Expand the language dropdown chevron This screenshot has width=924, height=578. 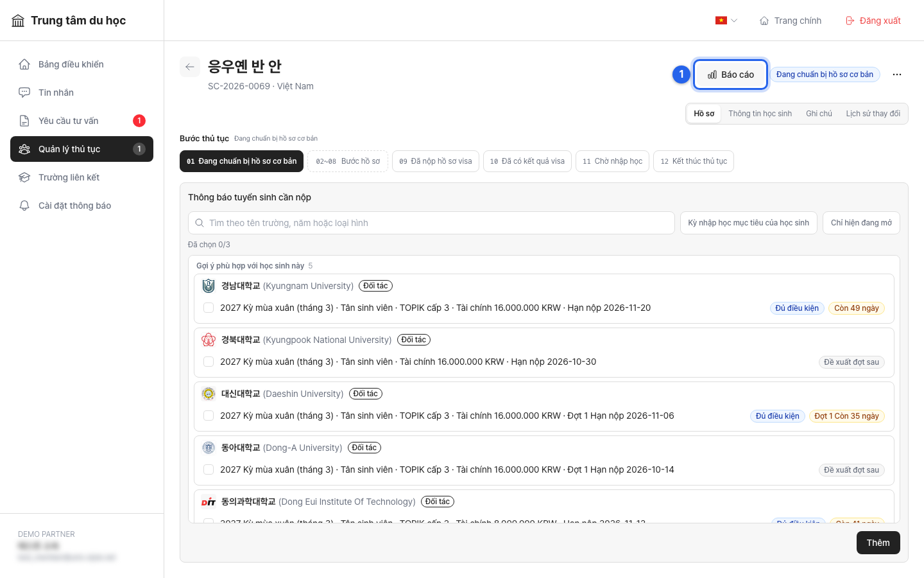pyautogui.click(x=734, y=21)
